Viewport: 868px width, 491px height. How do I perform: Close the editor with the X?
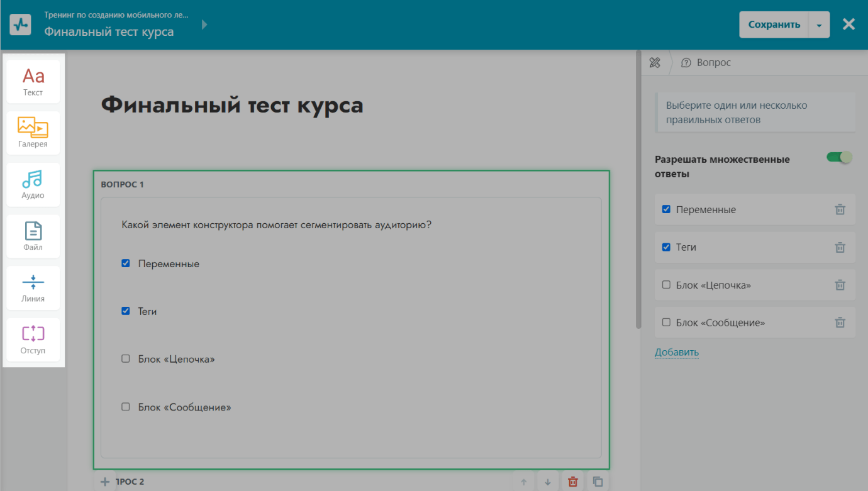pyautogui.click(x=849, y=25)
